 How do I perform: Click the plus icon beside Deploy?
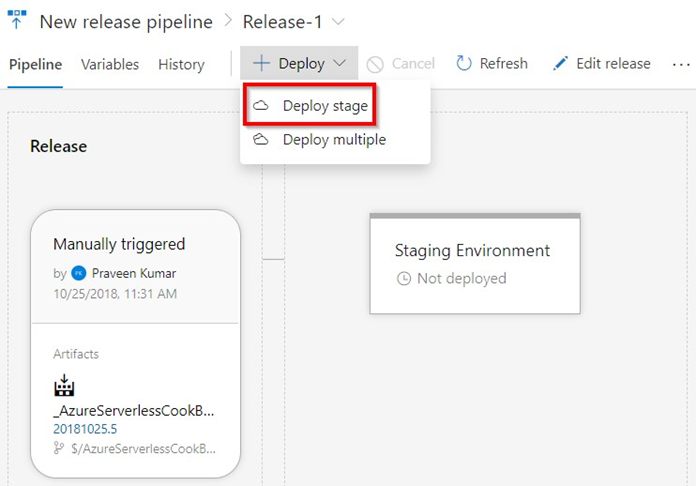coord(261,64)
